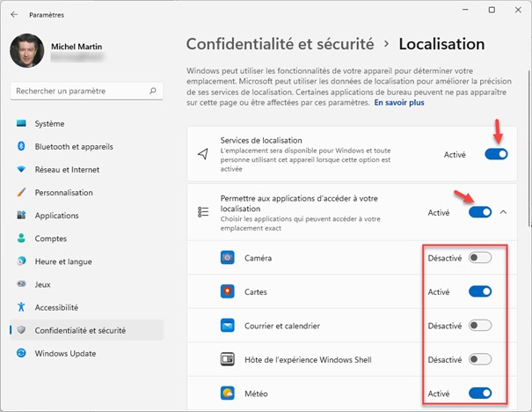Open the Personnalisation category
This screenshot has width=532, height=412.
pos(63,192)
